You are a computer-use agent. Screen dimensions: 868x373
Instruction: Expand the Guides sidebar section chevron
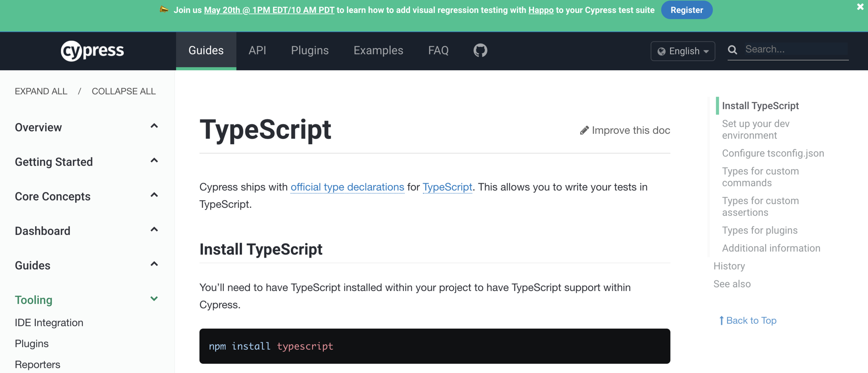pyautogui.click(x=154, y=264)
